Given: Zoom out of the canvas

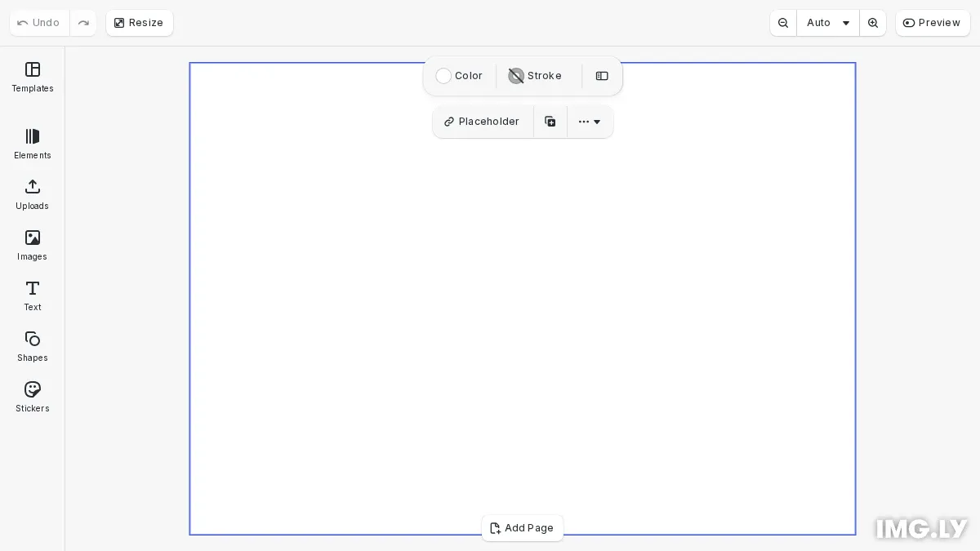Looking at the screenshot, I should pyautogui.click(x=783, y=23).
